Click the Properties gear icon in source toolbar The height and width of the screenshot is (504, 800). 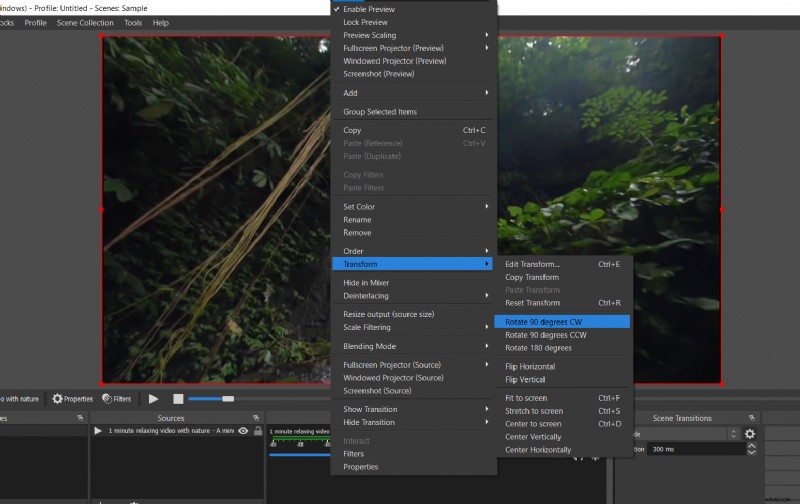57,399
